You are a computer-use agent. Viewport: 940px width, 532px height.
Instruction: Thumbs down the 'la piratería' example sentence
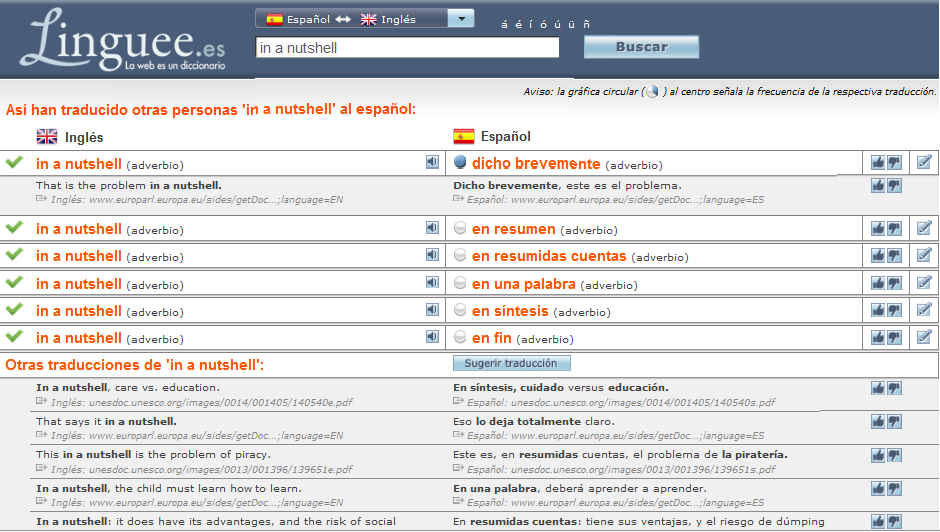[894, 455]
